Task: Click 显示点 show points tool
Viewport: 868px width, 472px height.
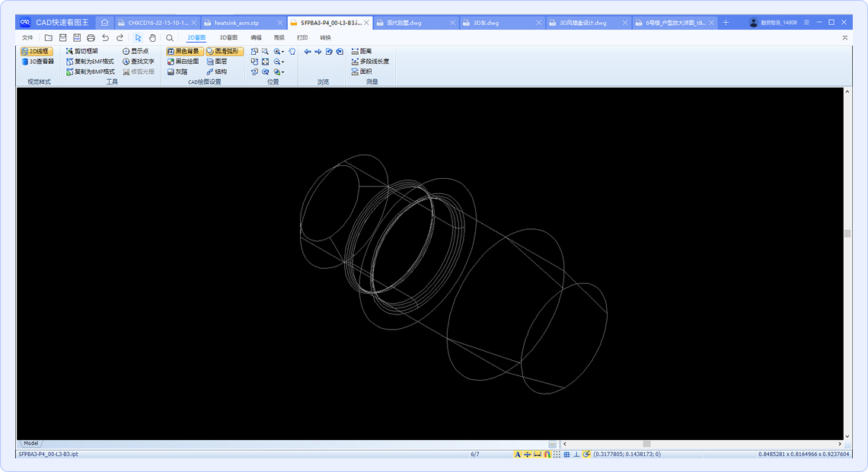Action: (136, 51)
